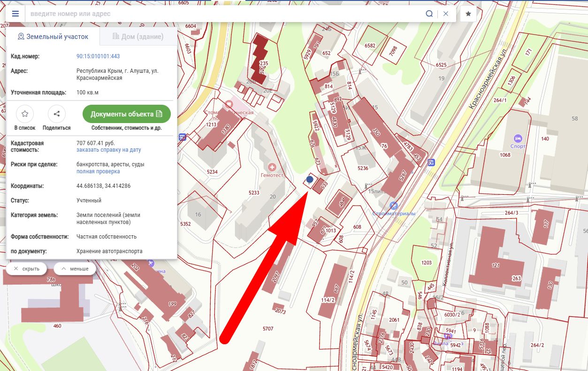The width and height of the screenshot is (588, 371).
Task: Click the Вилла map icon
Action: 448,335
